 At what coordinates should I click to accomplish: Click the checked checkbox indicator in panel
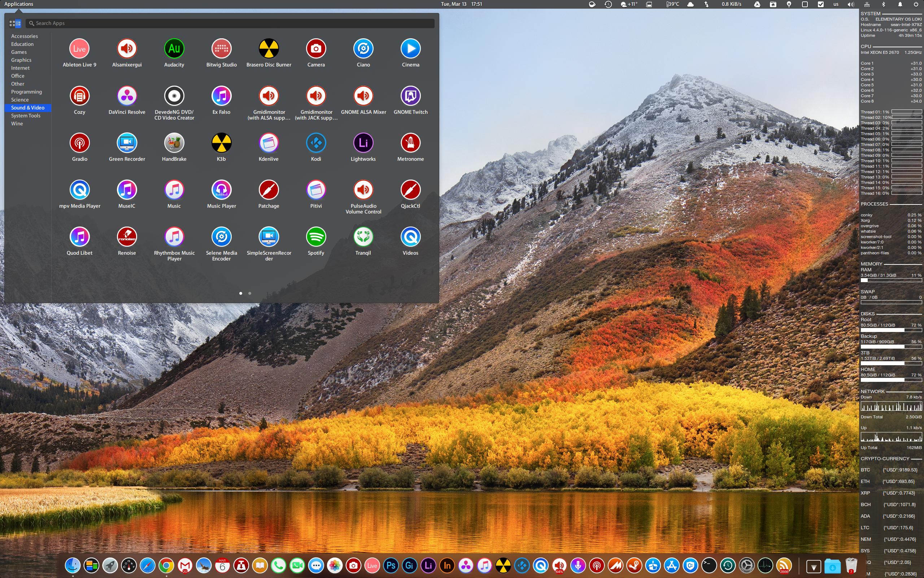[820, 4]
